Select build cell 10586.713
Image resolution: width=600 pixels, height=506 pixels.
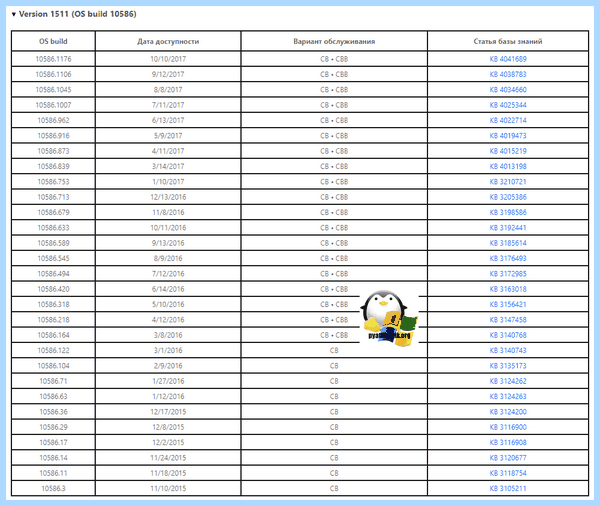(53, 197)
